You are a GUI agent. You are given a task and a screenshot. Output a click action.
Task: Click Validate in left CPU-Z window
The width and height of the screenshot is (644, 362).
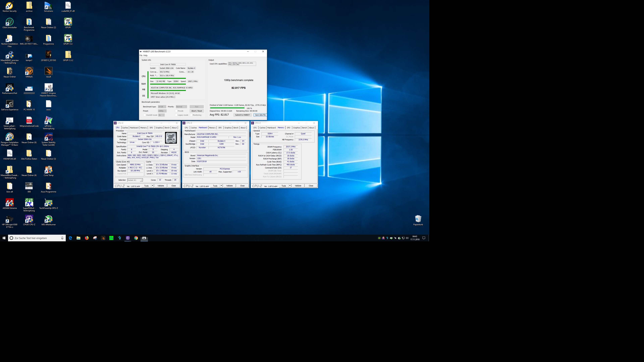tap(161, 186)
